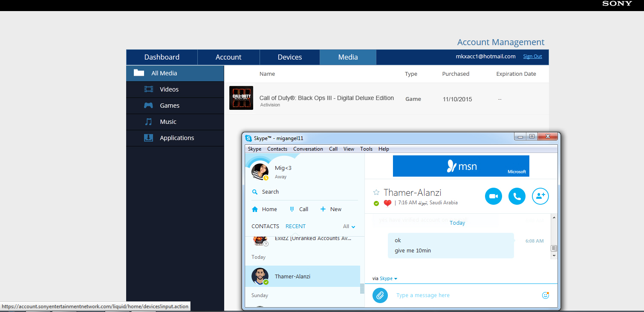Open the Tools menu
644x312 pixels.
tap(367, 149)
